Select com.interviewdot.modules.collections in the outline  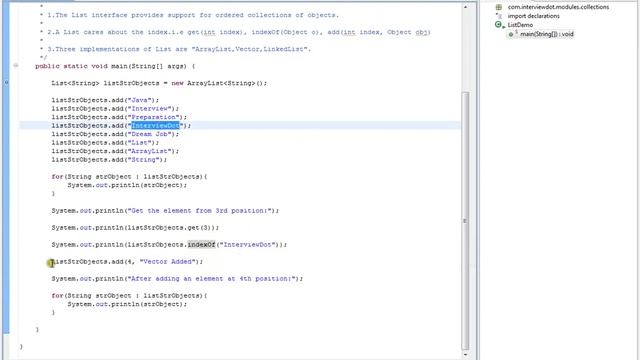click(558, 7)
